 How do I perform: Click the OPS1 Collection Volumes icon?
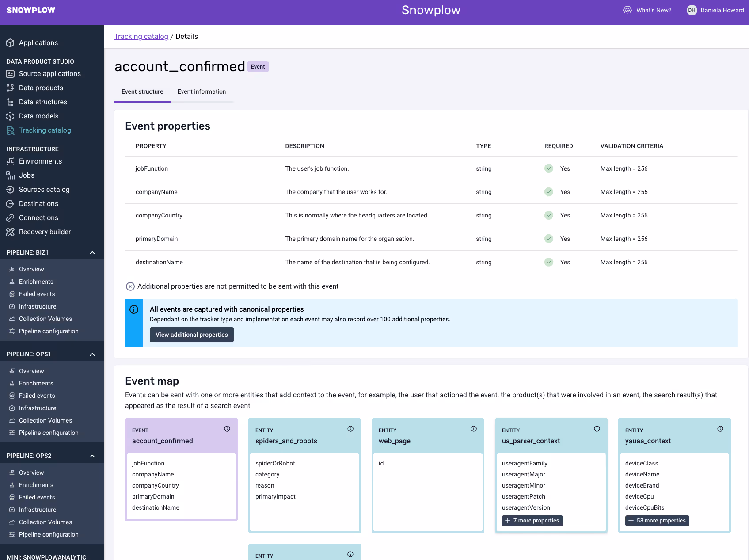[x=12, y=420]
